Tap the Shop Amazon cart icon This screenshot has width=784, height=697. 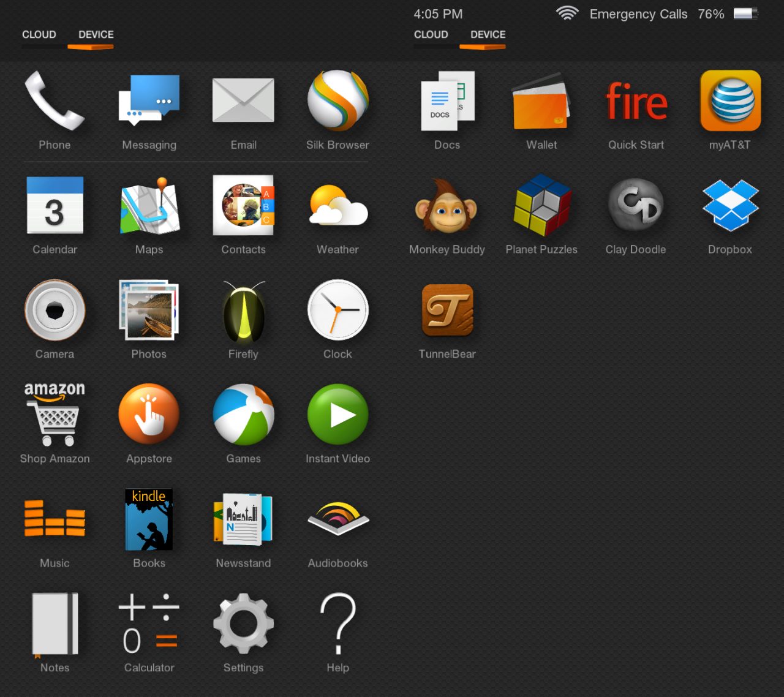click(x=55, y=415)
